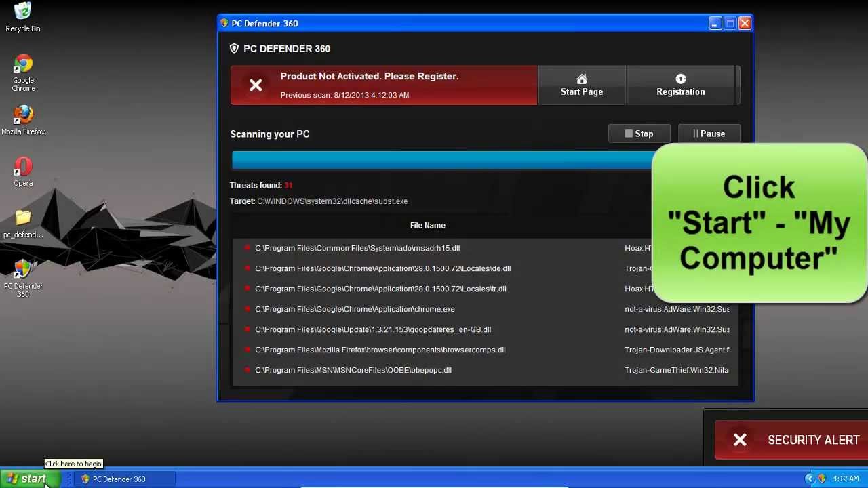The width and height of the screenshot is (868, 488).
Task: Open the Mozilla Firefox desktop shortcut
Action: pos(23,120)
